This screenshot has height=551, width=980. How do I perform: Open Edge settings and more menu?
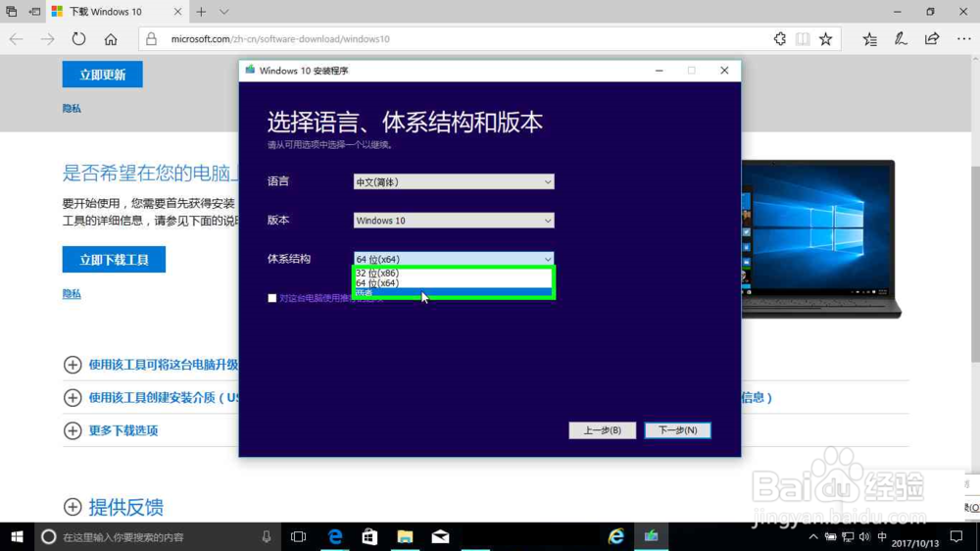[x=963, y=39]
